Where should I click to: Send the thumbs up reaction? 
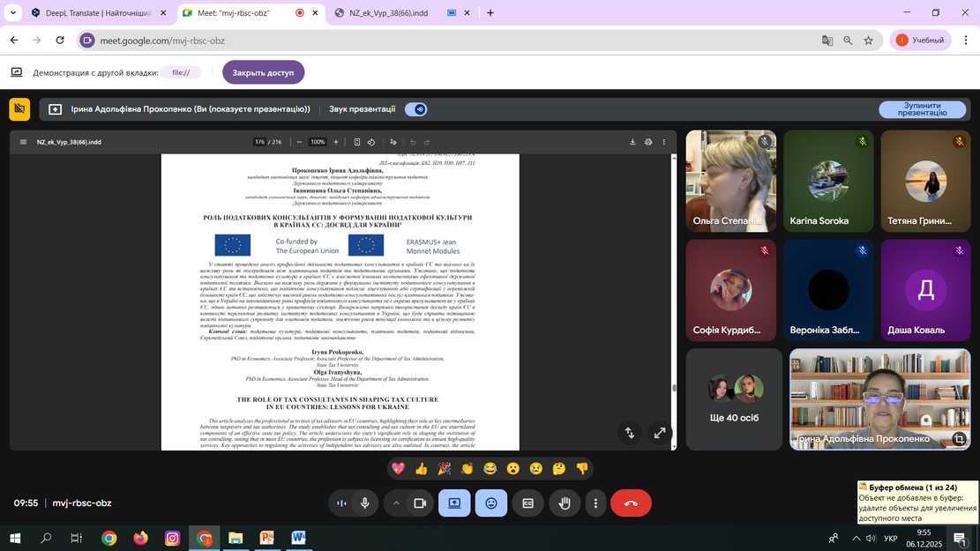422,468
